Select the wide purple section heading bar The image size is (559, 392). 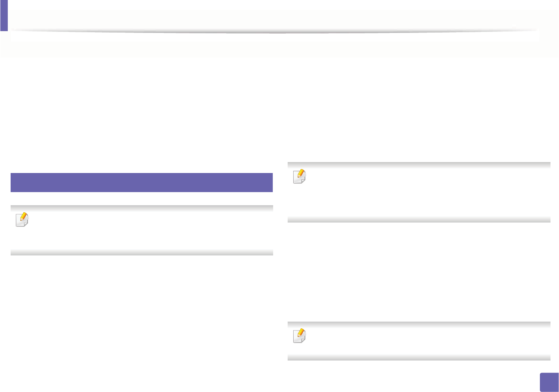tap(142, 183)
